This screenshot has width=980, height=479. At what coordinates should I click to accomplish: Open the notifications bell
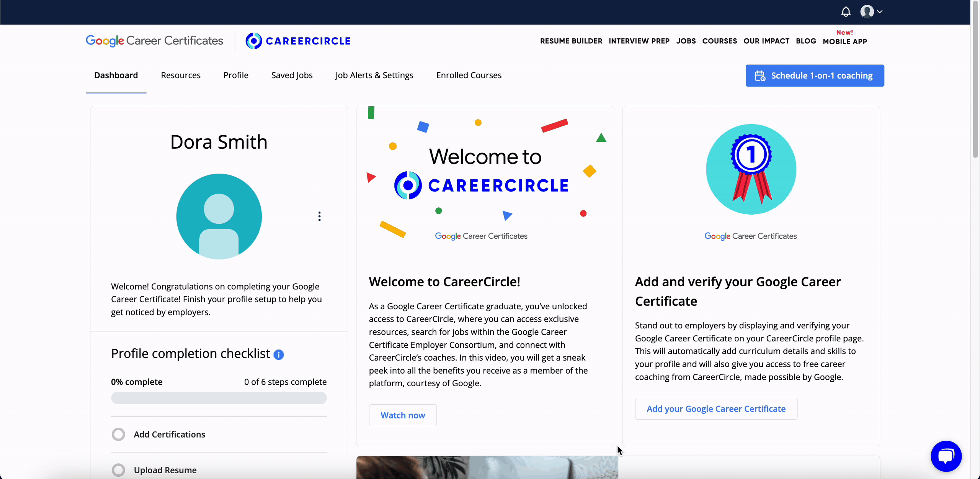pyautogui.click(x=846, y=12)
